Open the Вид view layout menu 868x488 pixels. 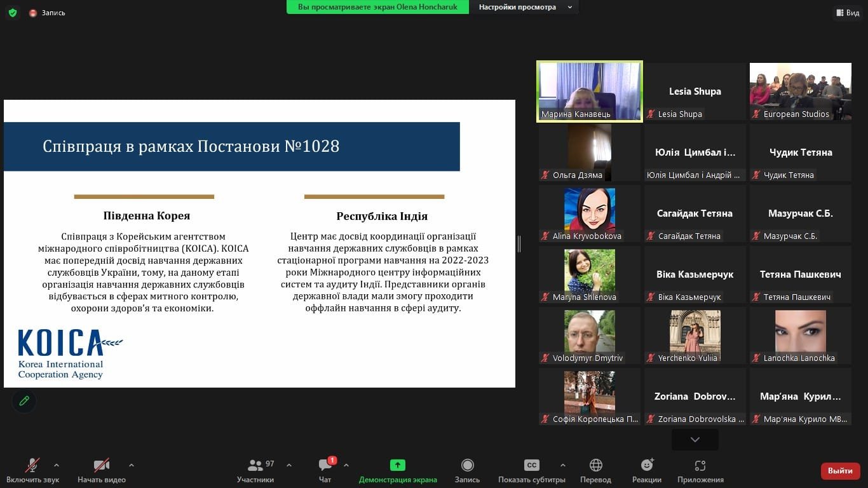click(848, 13)
